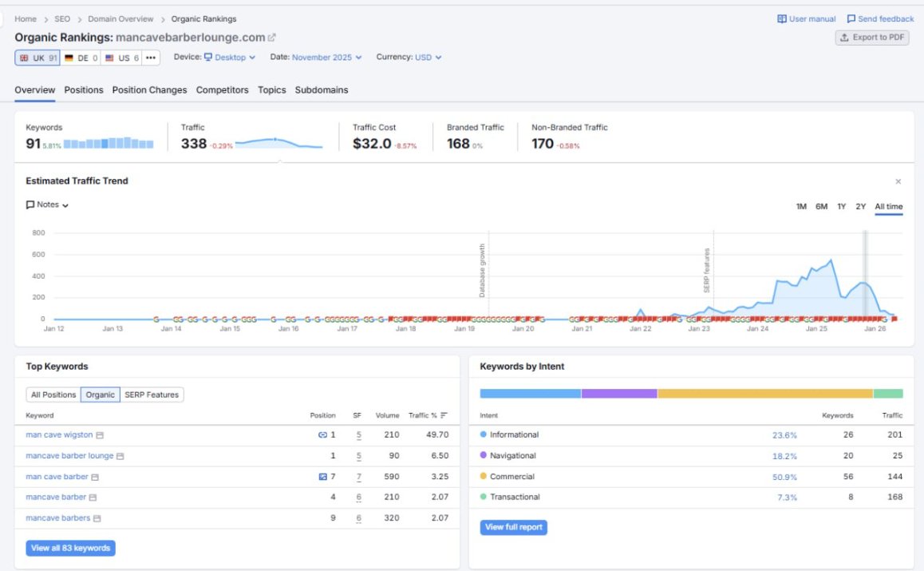This screenshot has width=924, height=571.
Task: Click the green Transactional intent bar segment
Action: (x=888, y=394)
